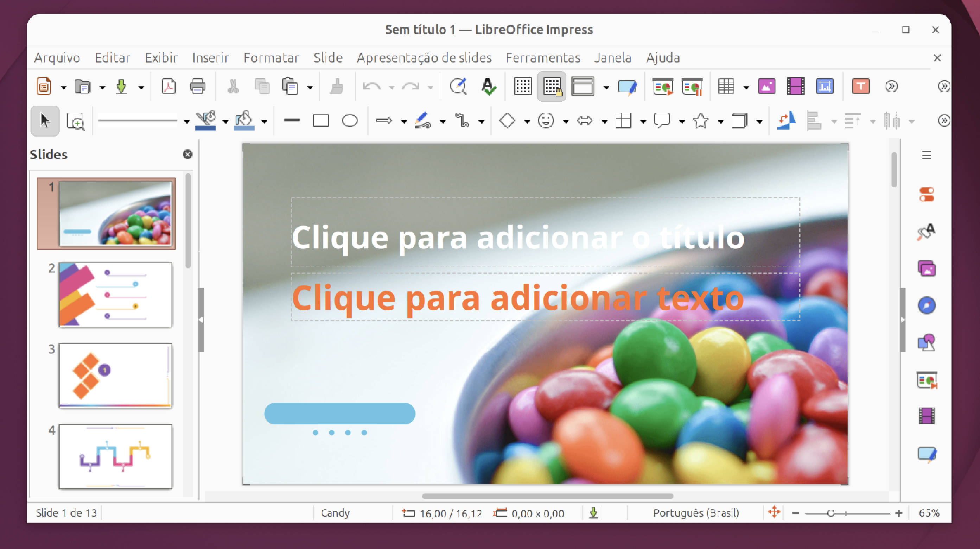Viewport: 980px width, 549px height.
Task: Click the zoom out minus button
Action: coord(795,513)
